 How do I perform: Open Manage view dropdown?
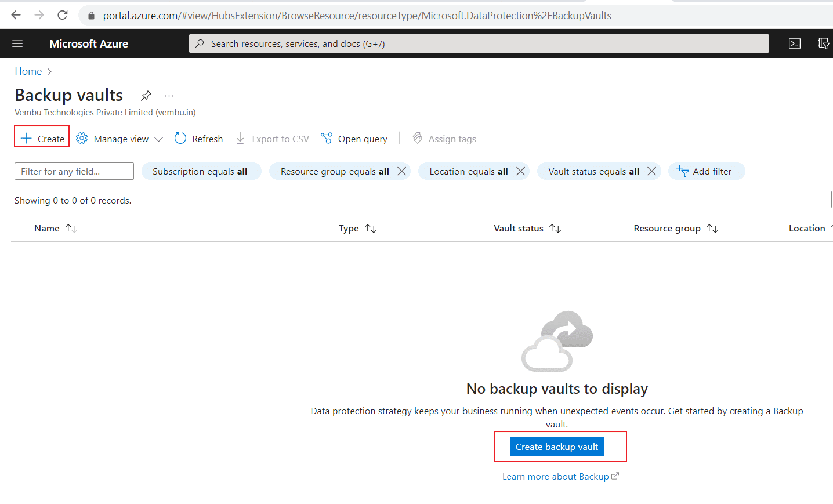click(119, 139)
